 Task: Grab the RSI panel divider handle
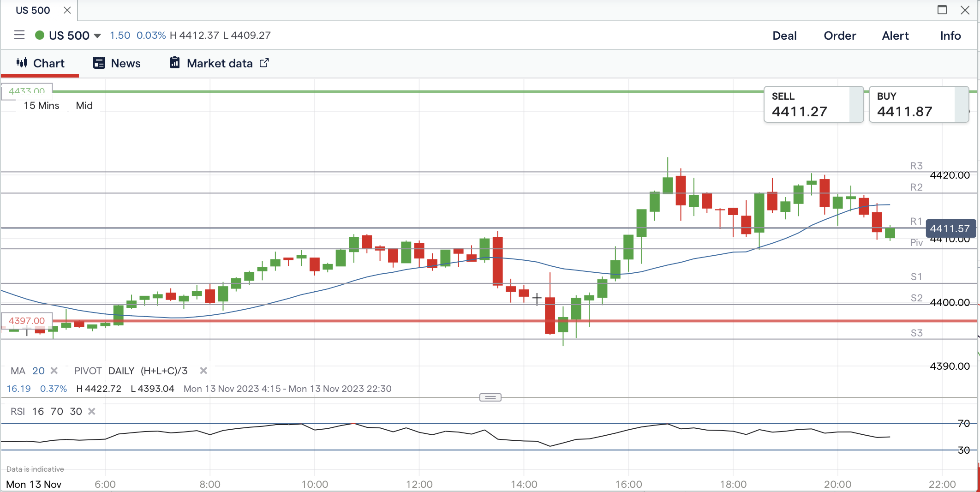pos(490,397)
